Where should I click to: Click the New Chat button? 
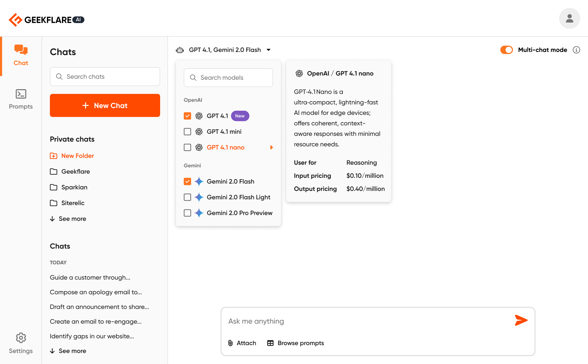[105, 105]
